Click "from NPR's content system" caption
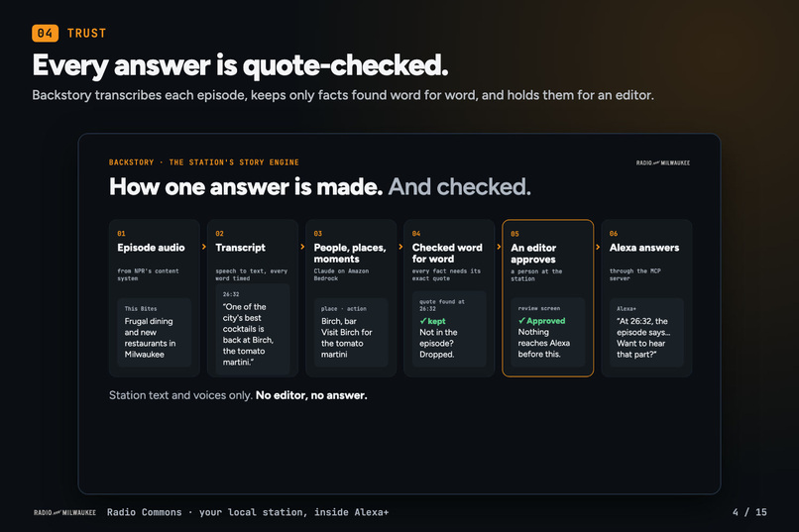The width and height of the screenshot is (799, 532). coord(148,274)
